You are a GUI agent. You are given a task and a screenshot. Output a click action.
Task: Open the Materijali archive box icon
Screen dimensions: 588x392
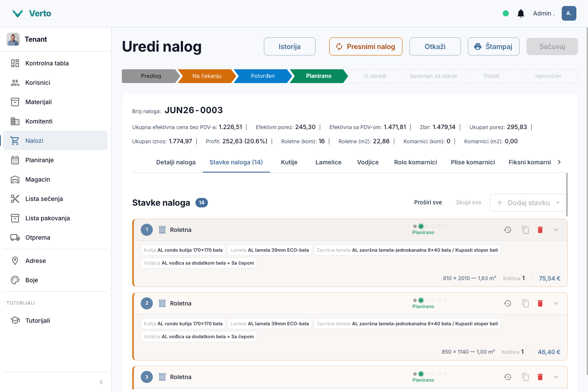(x=15, y=102)
